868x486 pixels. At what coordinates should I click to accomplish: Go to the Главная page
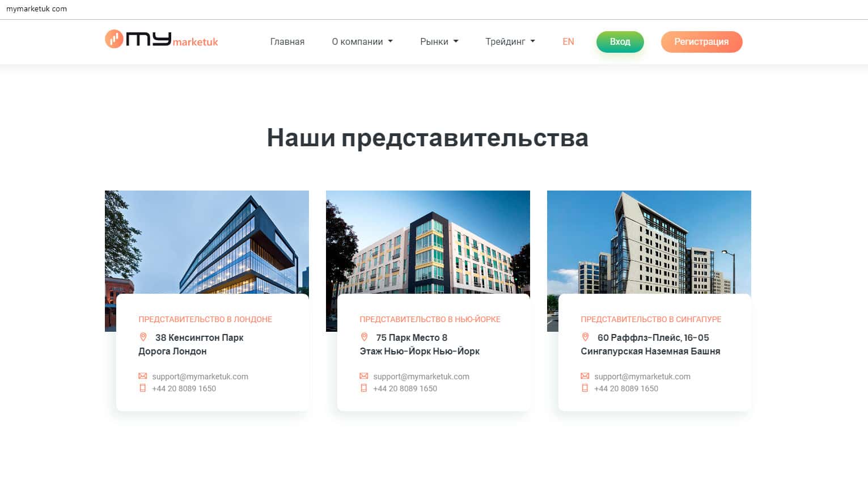287,41
